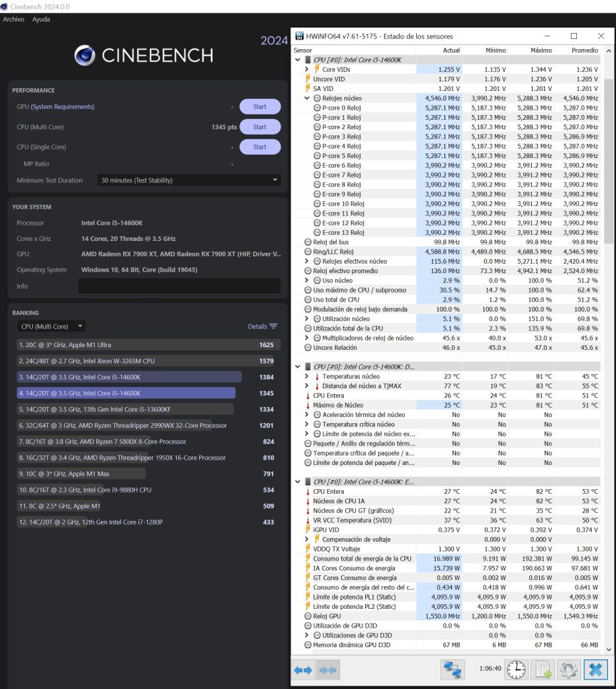Expand Compensación de voltaje row

point(307,539)
